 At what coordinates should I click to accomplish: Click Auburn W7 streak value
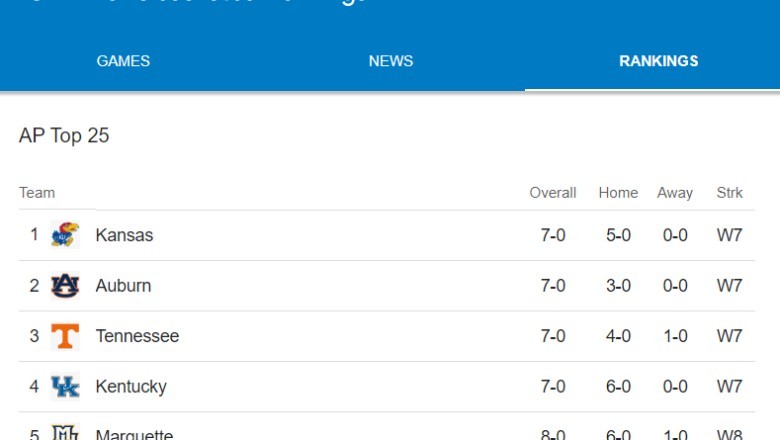[x=729, y=285]
